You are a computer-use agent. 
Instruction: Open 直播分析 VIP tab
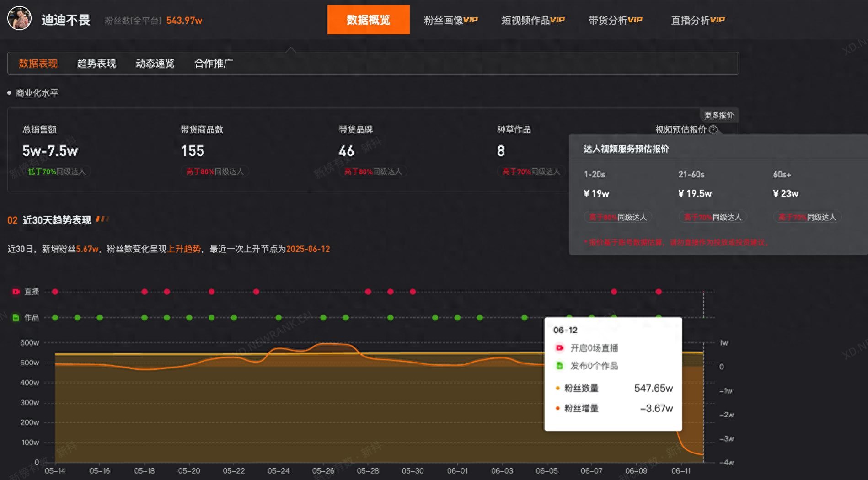pyautogui.click(x=697, y=20)
